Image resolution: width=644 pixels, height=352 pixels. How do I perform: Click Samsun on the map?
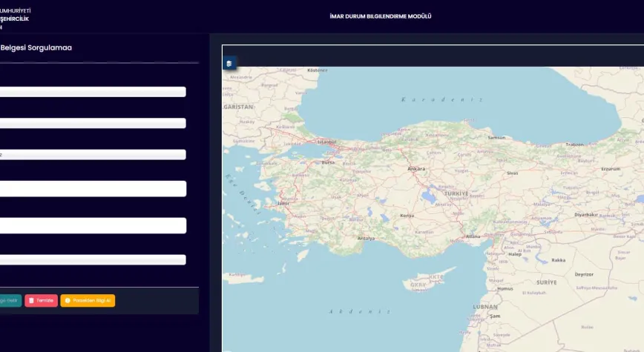[x=496, y=138]
